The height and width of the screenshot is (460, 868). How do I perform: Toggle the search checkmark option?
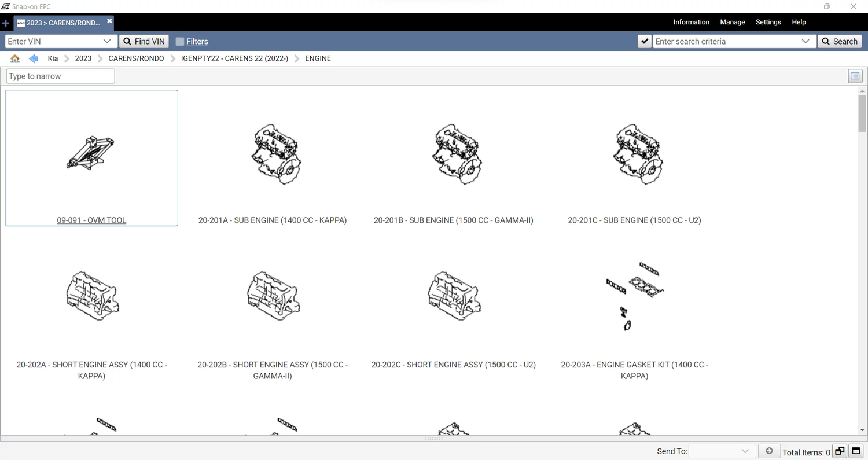(644, 42)
